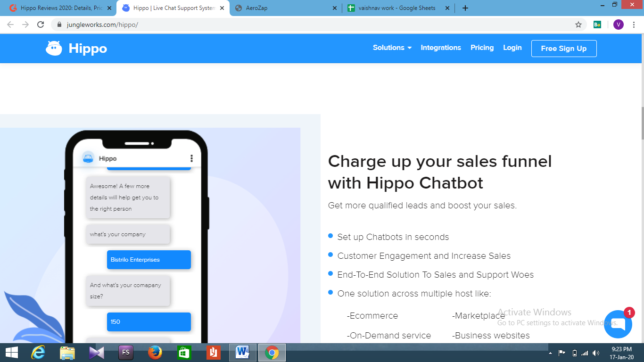
Task: Click the -Business websites entry
Action: coord(491,336)
